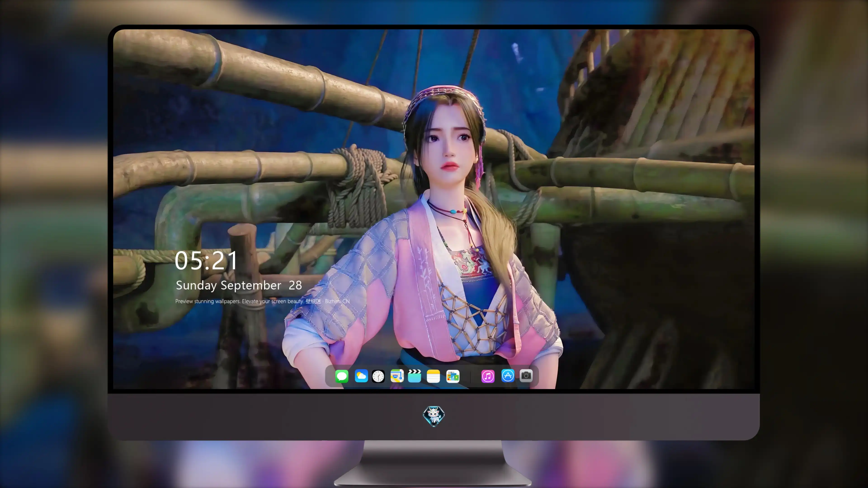Image resolution: width=868 pixels, height=488 pixels.
Task: Open the picture collage app in dock
Action: click(453, 376)
